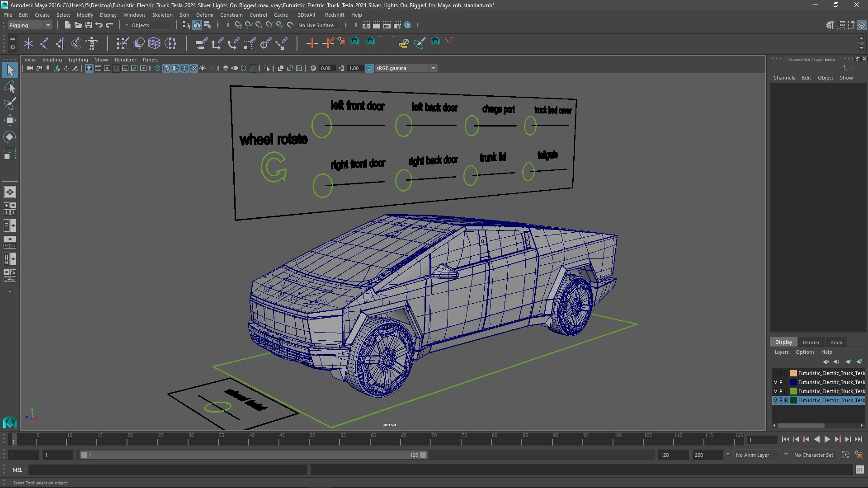868x488 pixels.
Task: Apply an Orient constraint
Action: (x=233, y=43)
